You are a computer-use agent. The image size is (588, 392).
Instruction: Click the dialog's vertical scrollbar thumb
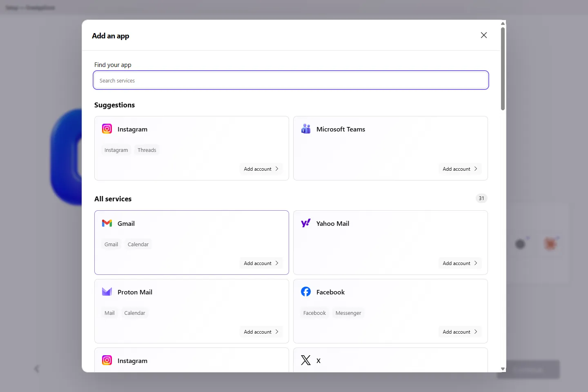[x=503, y=69]
